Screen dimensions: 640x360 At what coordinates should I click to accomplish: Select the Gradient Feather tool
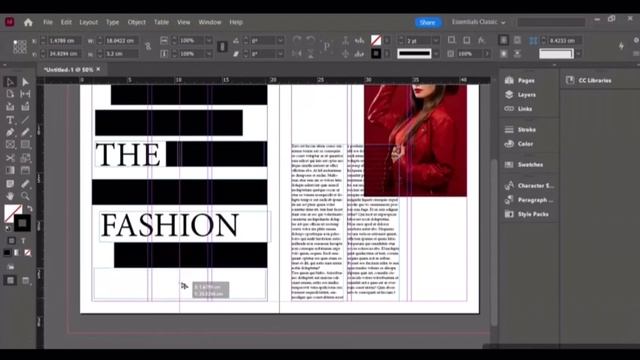click(x=25, y=170)
